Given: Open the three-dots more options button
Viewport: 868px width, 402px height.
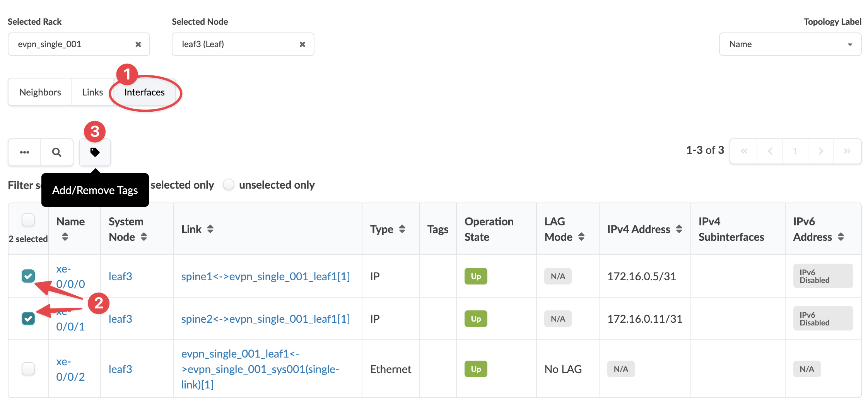Looking at the screenshot, I should click(x=24, y=152).
